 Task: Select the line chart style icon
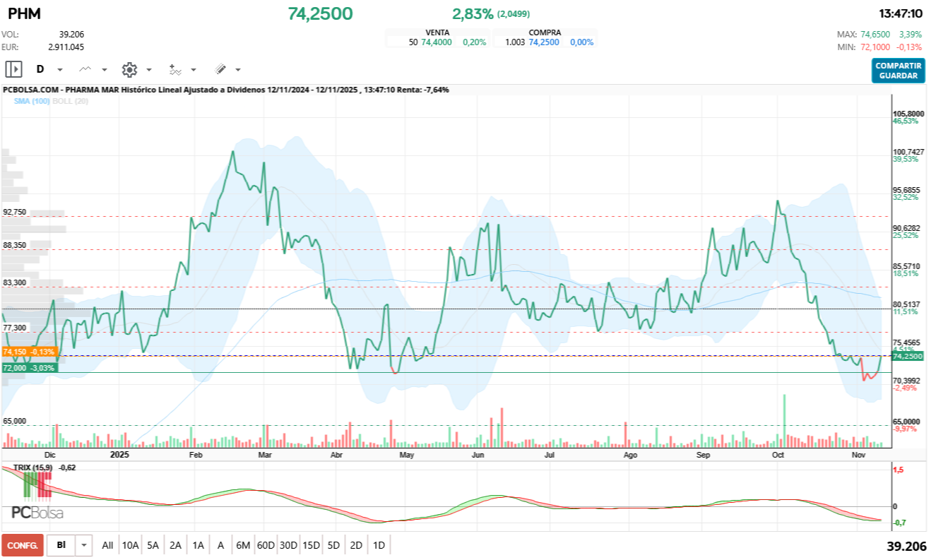coord(85,69)
